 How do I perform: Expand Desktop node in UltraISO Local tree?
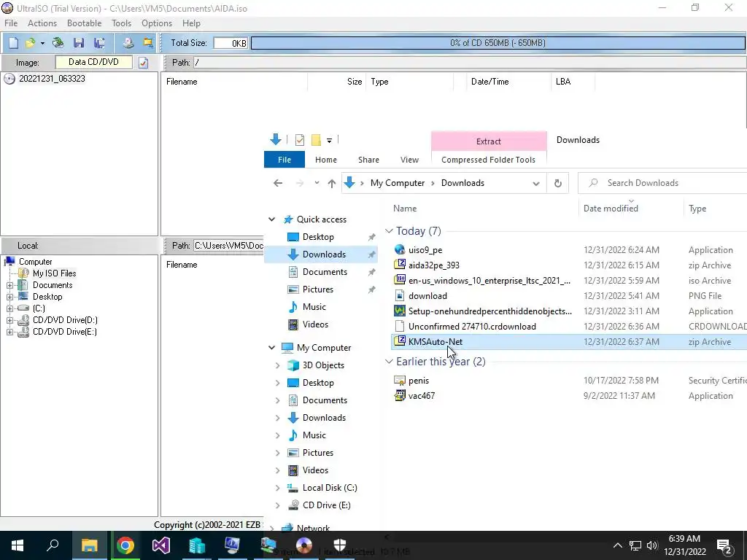point(9,297)
